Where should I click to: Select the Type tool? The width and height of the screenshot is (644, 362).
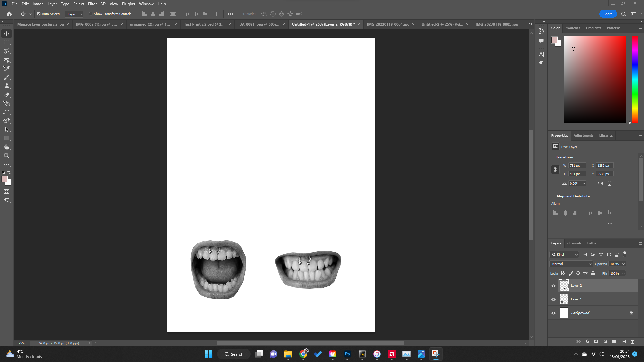coord(7,112)
